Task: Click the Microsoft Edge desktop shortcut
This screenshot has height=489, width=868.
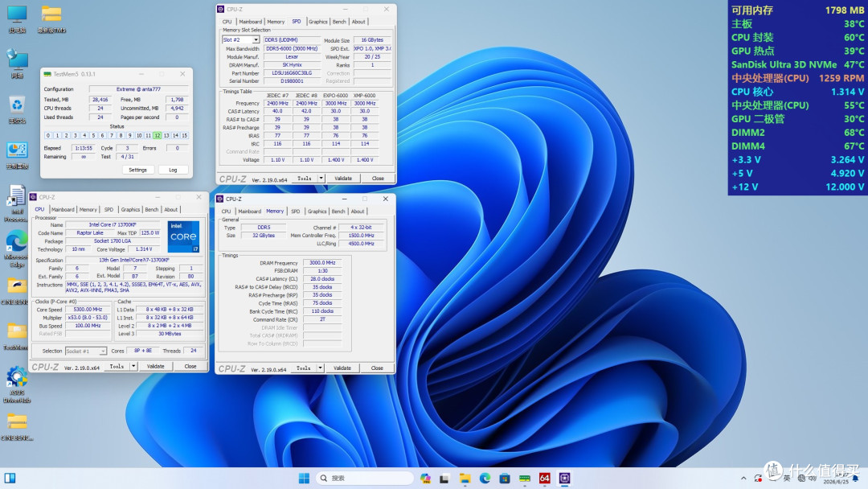Action: click(17, 249)
